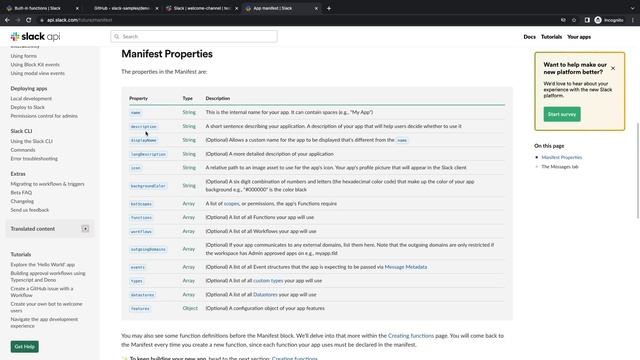The width and height of the screenshot is (640, 360).
Task: Jump to Manifest Properties on this page
Action: (x=562, y=157)
